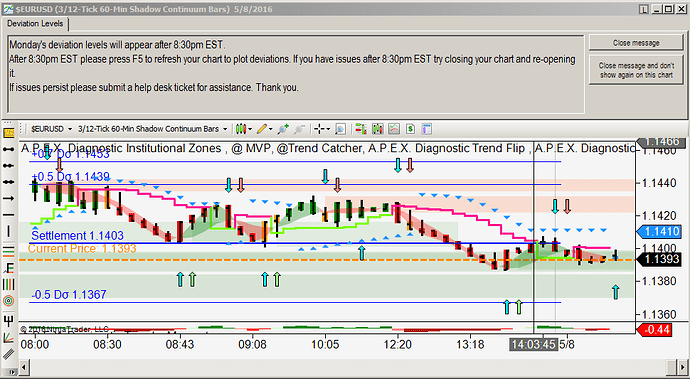The image size is (690, 379).
Task: Open the strategies dollar icon
Action: point(410,129)
